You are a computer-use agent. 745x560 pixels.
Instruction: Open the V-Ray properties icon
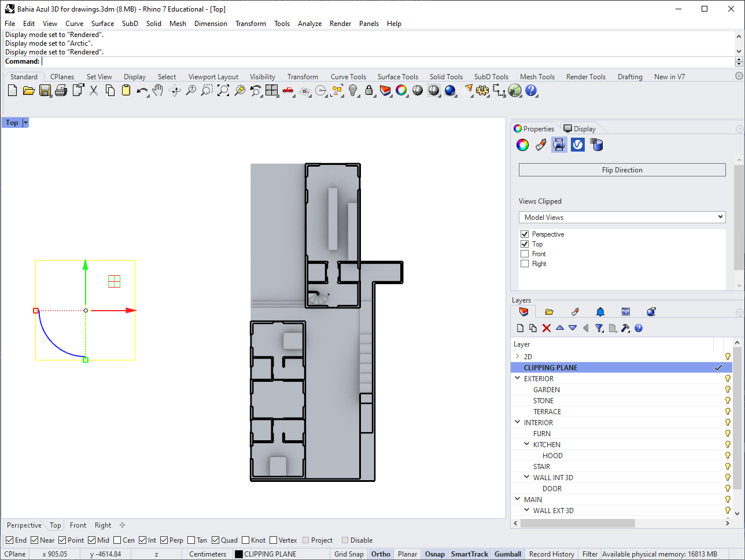tap(577, 145)
